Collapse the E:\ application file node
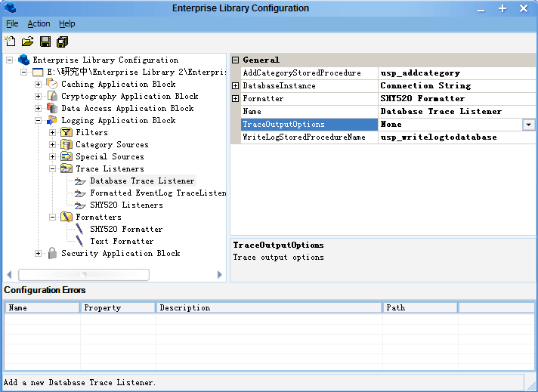Viewport: 538px width, 392px height. click(x=23, y=72)
